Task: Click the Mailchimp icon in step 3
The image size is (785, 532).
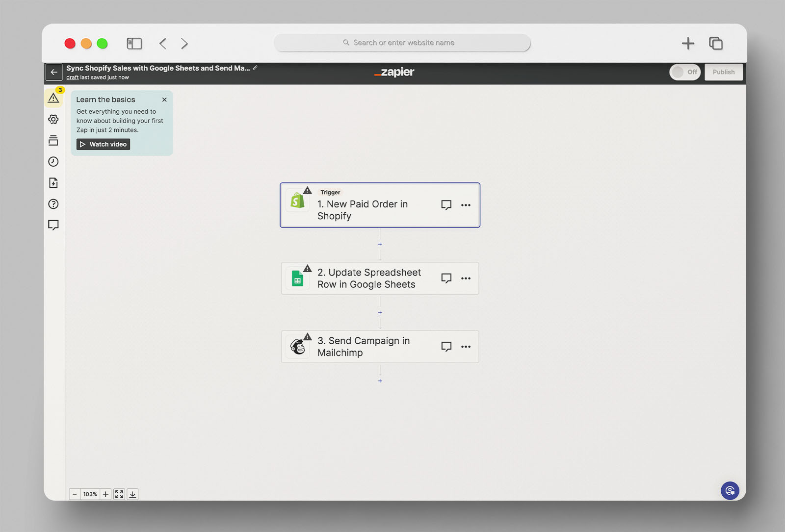Action: [297, 347]
